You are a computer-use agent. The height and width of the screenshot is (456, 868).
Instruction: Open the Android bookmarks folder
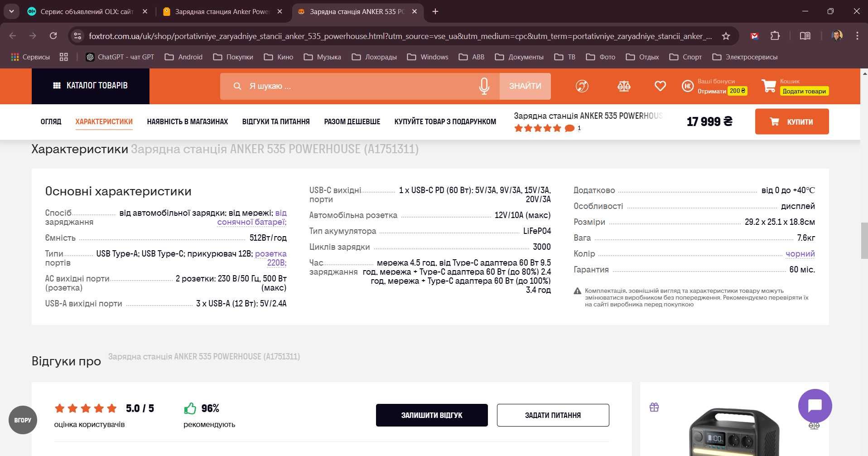point(183,57)
